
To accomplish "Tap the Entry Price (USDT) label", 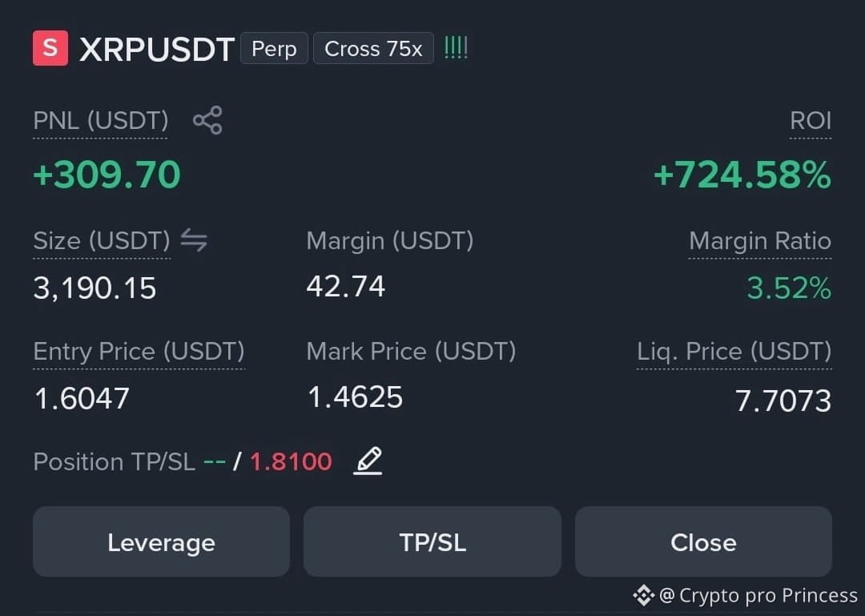I will [x=139, y=352].
